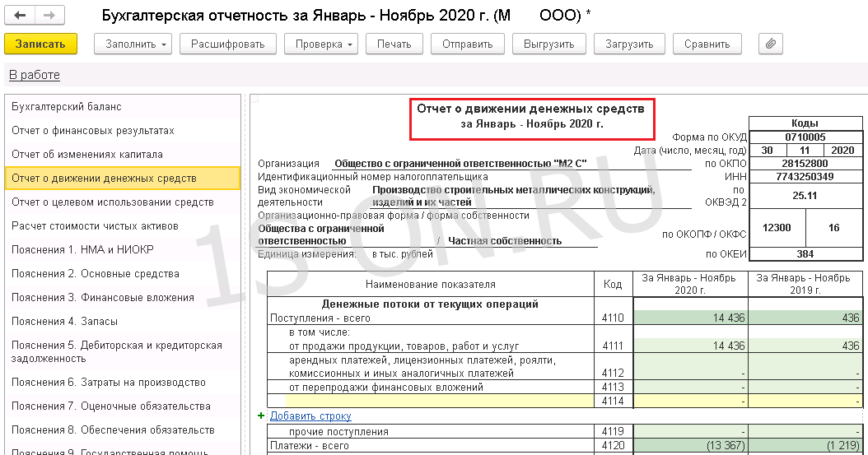
Task: Click the report title Отчет о движении денежных средств
Action: 531,109
